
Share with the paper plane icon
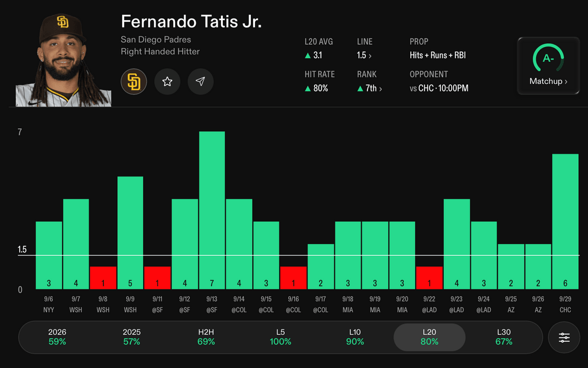(x=200, y=82)
